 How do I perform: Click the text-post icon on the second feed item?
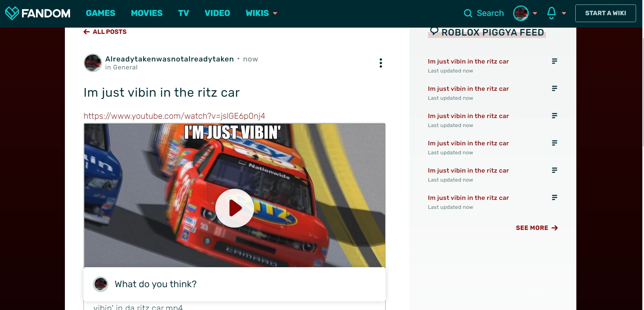point(555,88)
